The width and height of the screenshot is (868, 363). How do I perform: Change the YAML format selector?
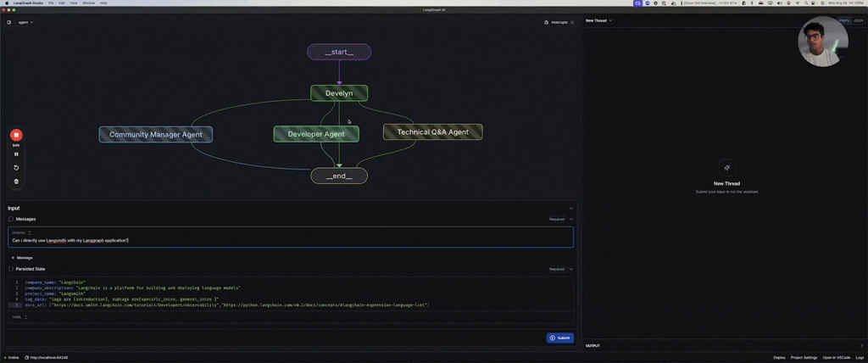[x=19, y=317]
